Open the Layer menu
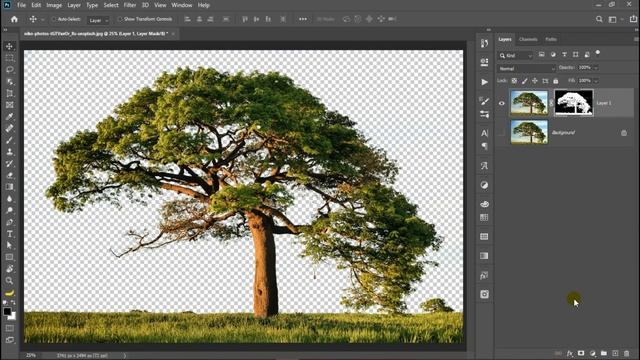Viewport: 640px width, 360px height. pos(74,5)
